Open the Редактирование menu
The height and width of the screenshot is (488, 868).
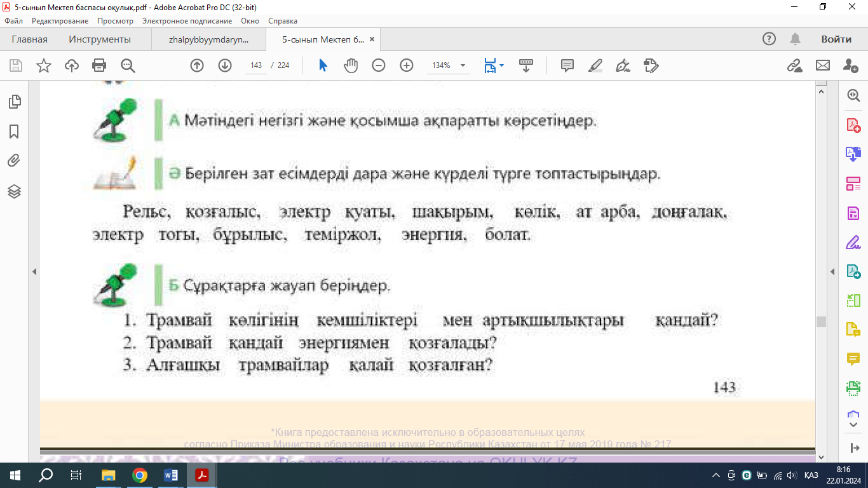click(60, 21)
